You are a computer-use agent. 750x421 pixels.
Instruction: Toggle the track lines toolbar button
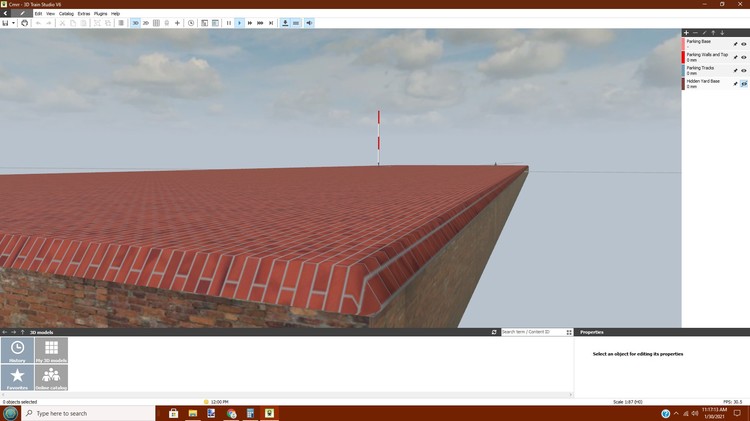[x=296, y=23]
